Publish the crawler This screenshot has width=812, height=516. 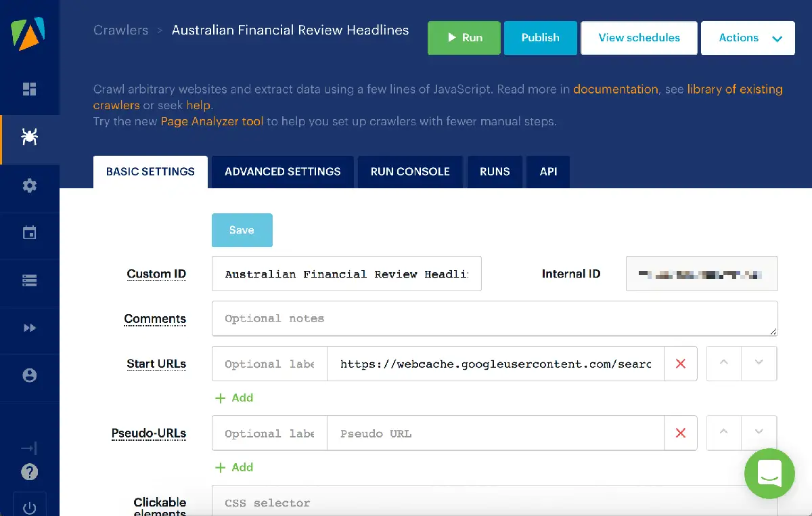click(x=541, y=38)
